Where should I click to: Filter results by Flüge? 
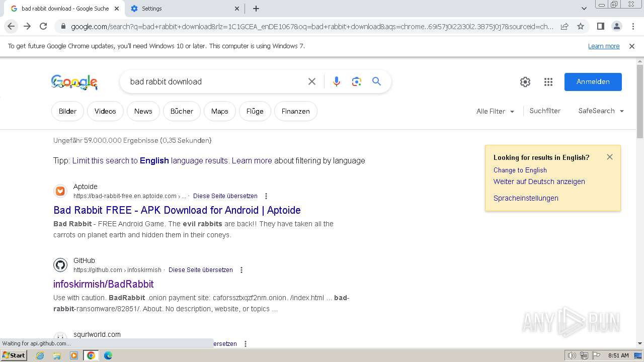[255, 111]
